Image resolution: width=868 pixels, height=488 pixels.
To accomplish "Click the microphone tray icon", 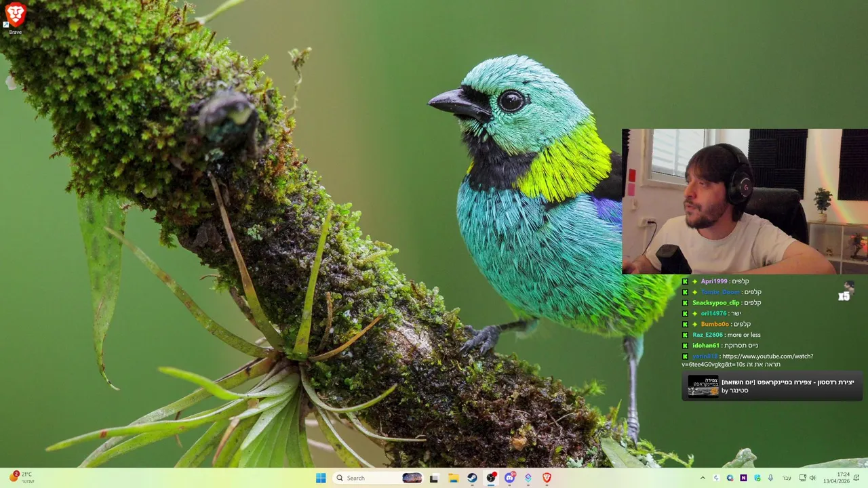I will point(771,478).
